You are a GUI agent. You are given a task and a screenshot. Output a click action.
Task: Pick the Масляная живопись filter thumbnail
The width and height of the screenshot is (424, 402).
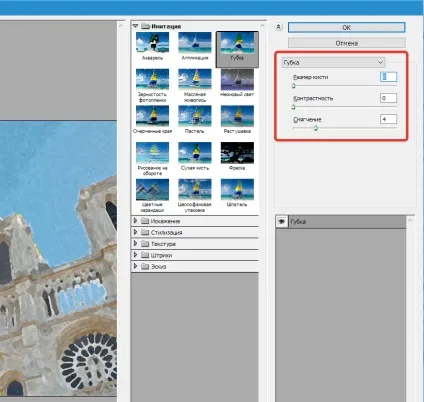coord(195,80)
